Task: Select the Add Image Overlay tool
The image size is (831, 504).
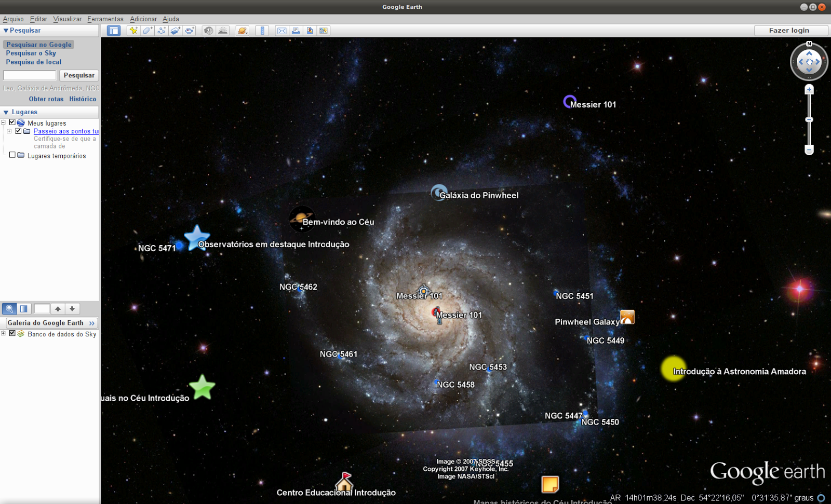Action: [x=176, y=31]
